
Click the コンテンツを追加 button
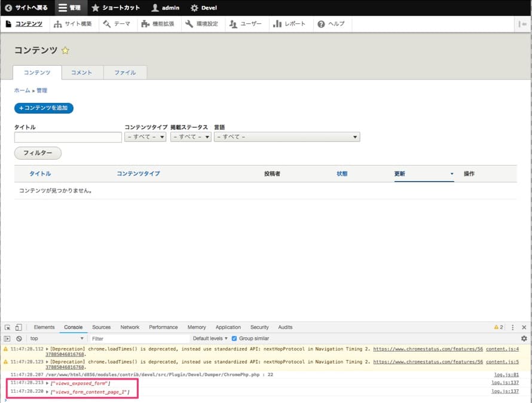(x=44, y=108)
